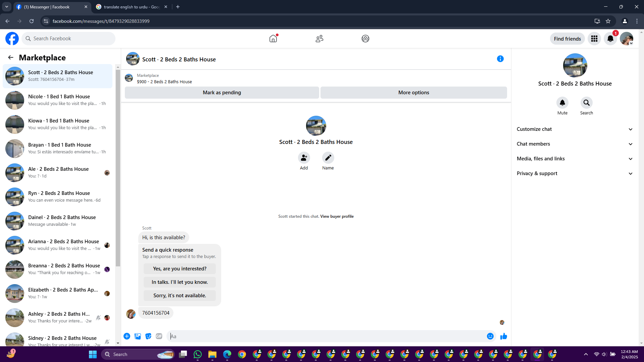Select the Scott 2 Beds 2 Baths House chat
This screenshot has width=644, height=362.
(x=58, y=76)
